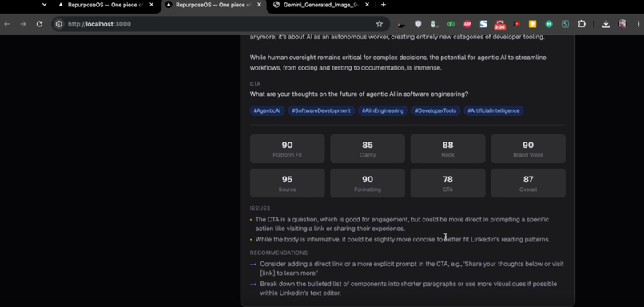Open the ABP ad blocker extension
644x307 pixels.
(467, 24)
